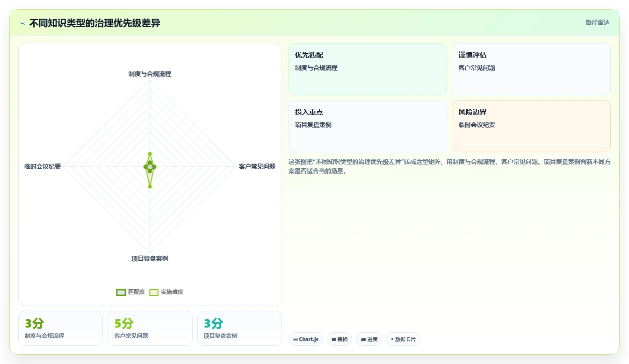Click 临时会议纪要 text in 风险边界 card

point(477,125)
